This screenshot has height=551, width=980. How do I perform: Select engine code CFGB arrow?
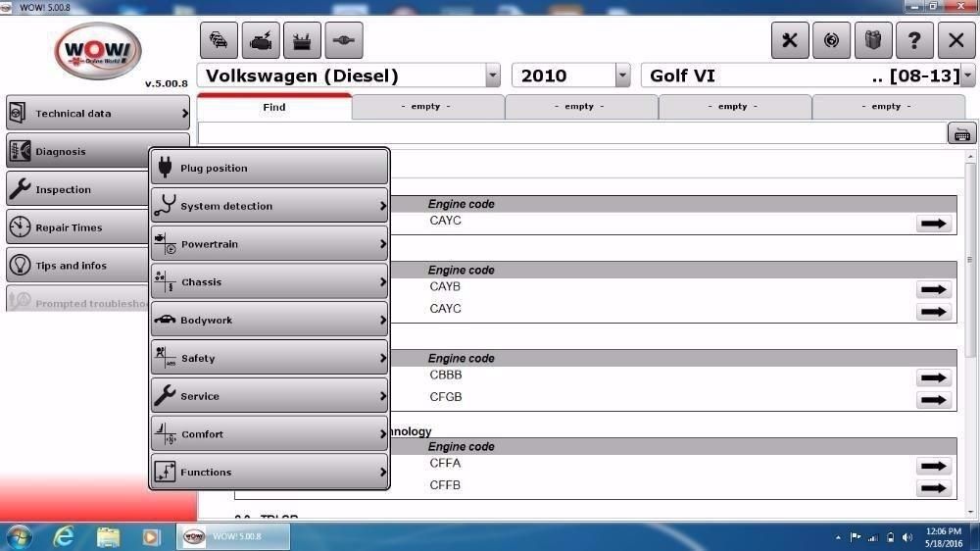point(934,400)
